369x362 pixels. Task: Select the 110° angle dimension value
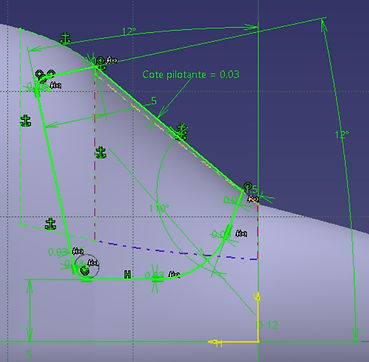click(x=159, y=208)
